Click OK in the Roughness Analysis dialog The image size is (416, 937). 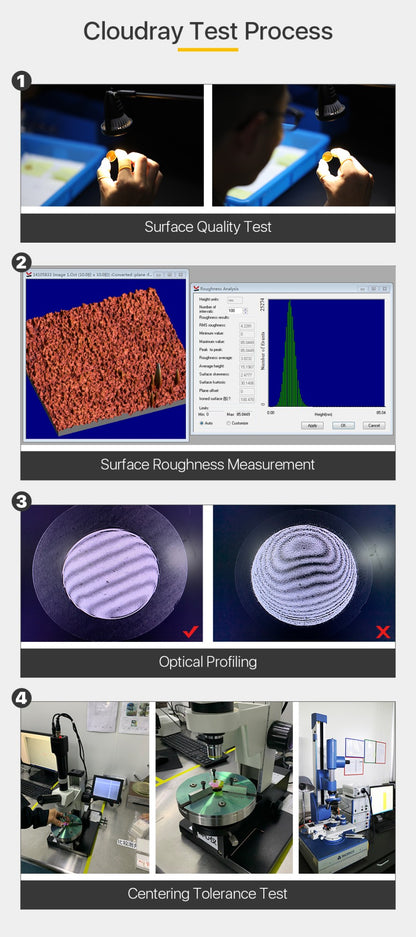coord(344,425)
